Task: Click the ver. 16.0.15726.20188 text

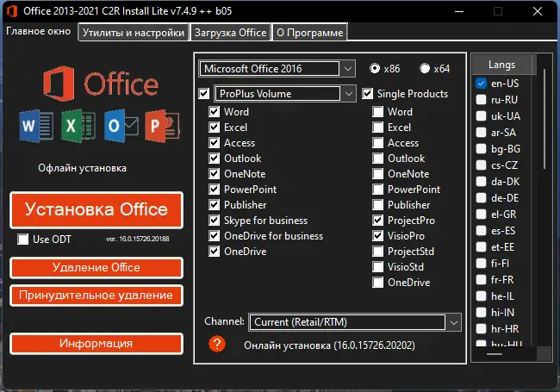Action: 138,239
